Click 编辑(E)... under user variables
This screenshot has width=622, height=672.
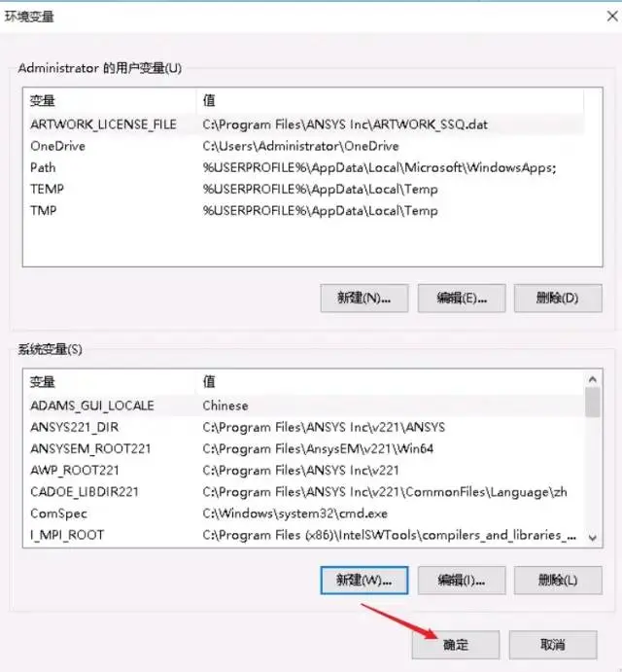(462, 298)
